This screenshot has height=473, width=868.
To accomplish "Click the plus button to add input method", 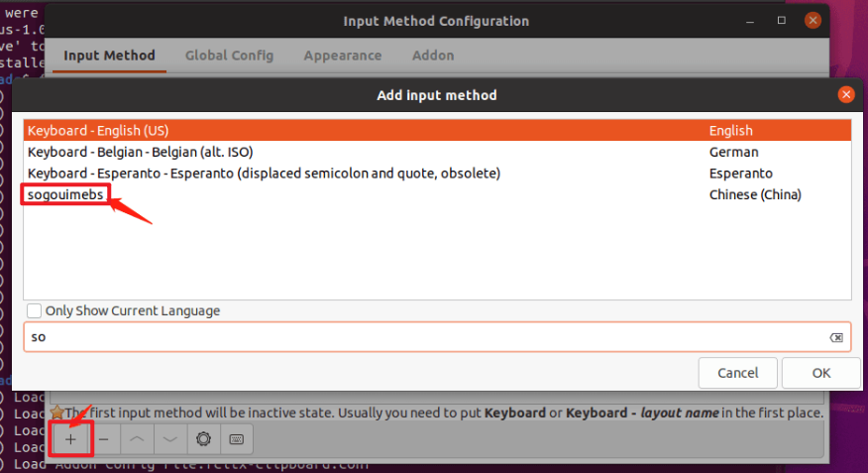I will pos(69,438).
